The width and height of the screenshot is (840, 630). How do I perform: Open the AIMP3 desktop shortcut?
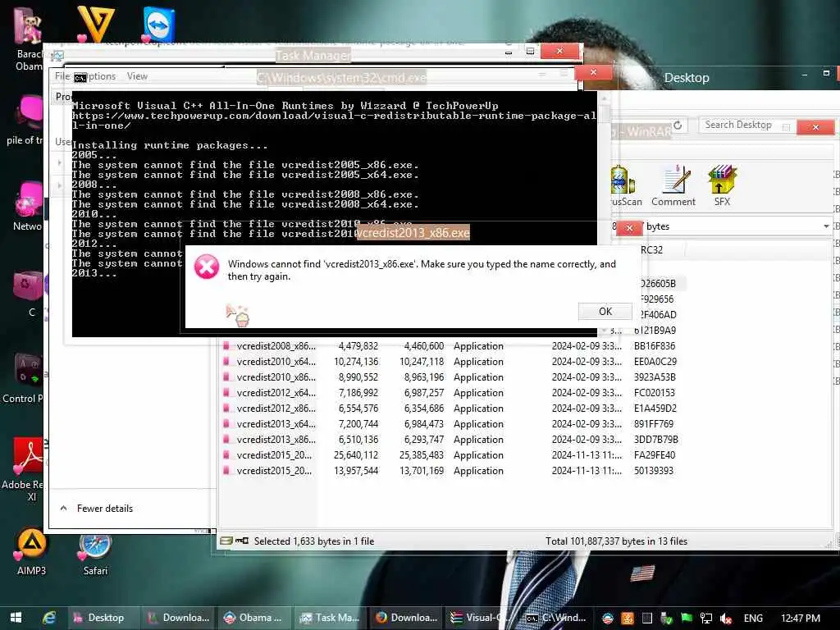31,552
